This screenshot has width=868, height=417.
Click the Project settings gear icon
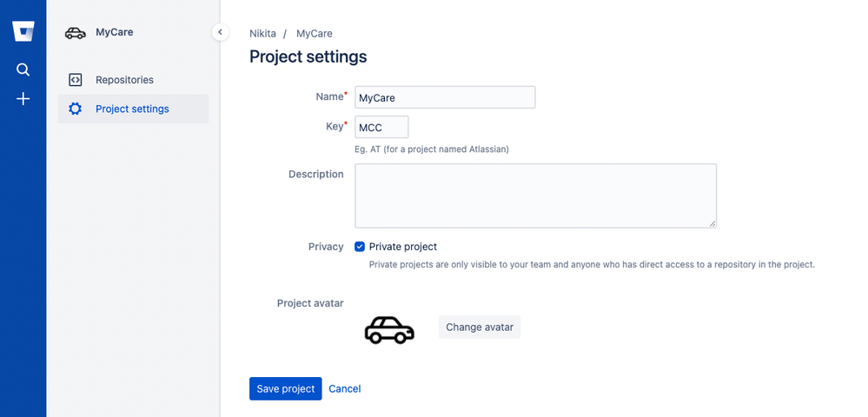[75, 109]
